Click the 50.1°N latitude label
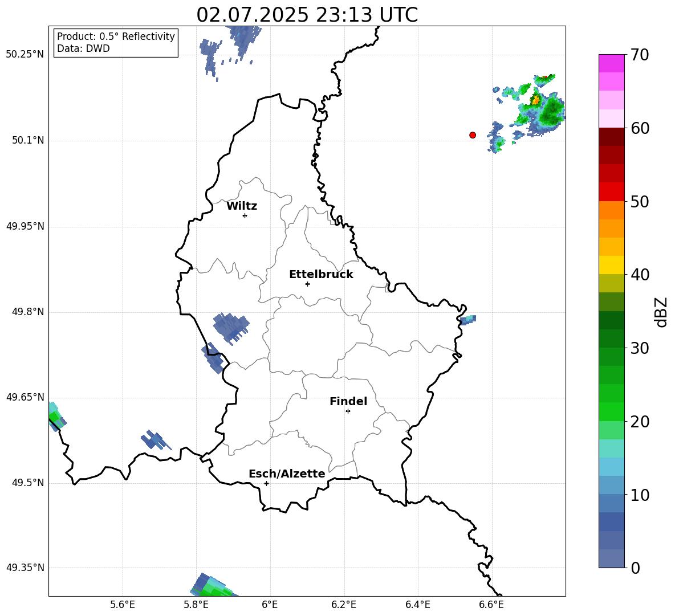The width and height of the screenshot is (675, 616). (28, 141)
